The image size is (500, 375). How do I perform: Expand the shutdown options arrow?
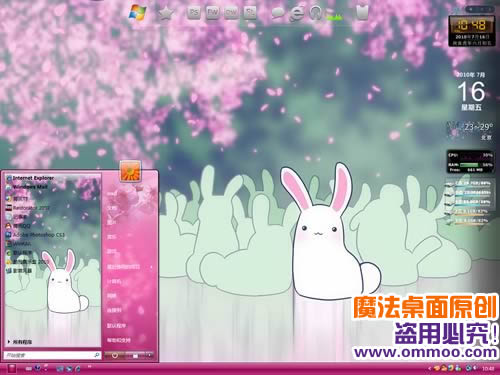150,356
